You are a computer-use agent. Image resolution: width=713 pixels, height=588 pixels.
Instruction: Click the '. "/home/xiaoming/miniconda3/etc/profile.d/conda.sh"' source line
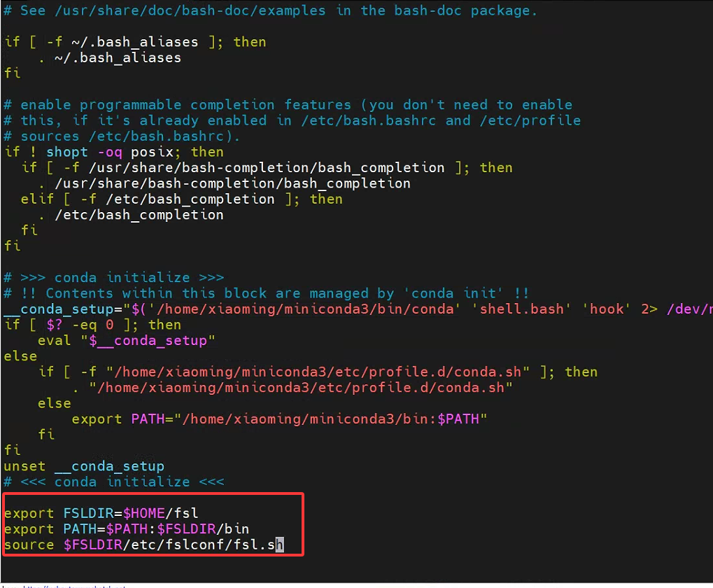click(x=292, y=388)
